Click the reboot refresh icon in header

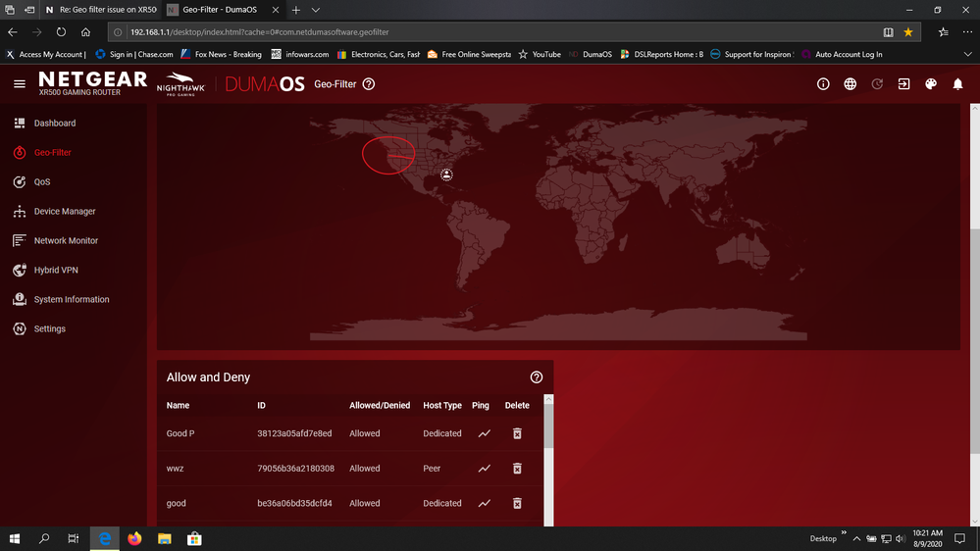[x=877, y=83]
